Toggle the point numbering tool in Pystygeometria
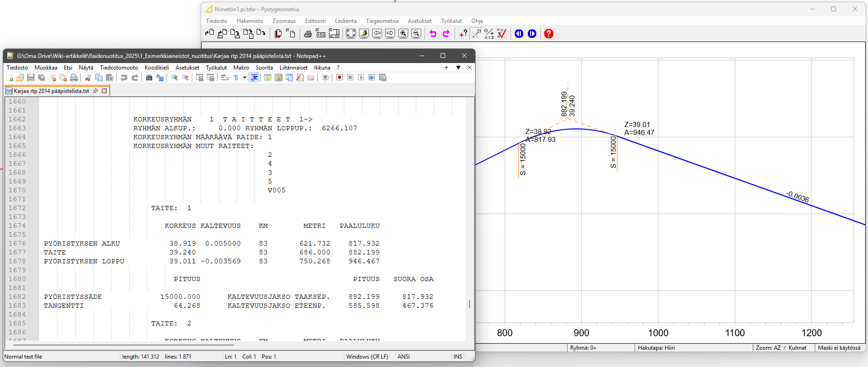 476,34
